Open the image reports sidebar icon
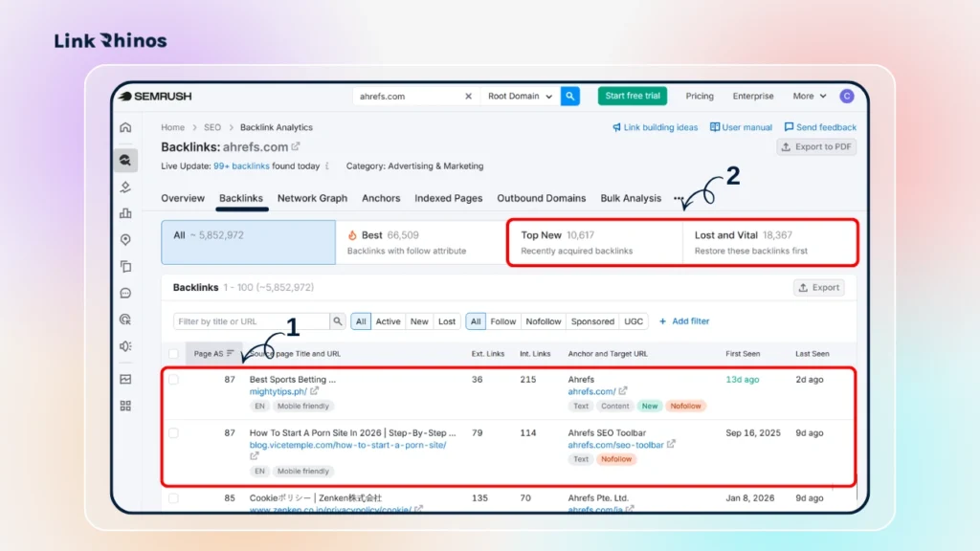This screenshot has height=551, width=980. (x=125, y=379)
